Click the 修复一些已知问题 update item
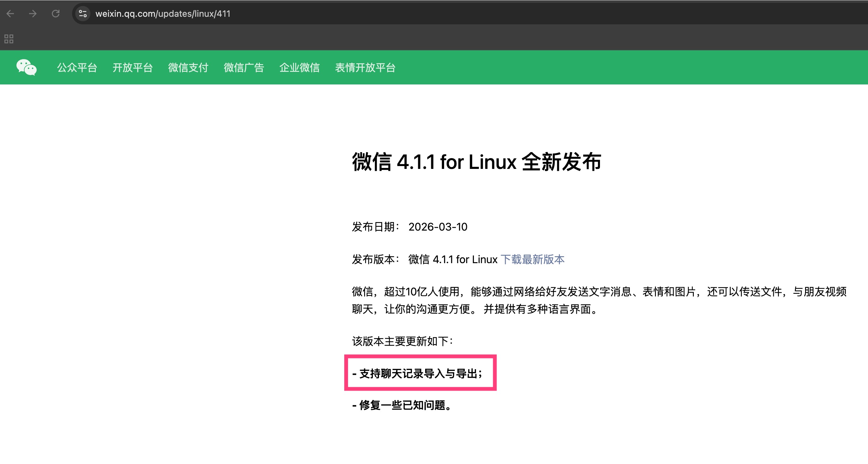The height and width of the screenshot is (464, 868). (402, 405)
